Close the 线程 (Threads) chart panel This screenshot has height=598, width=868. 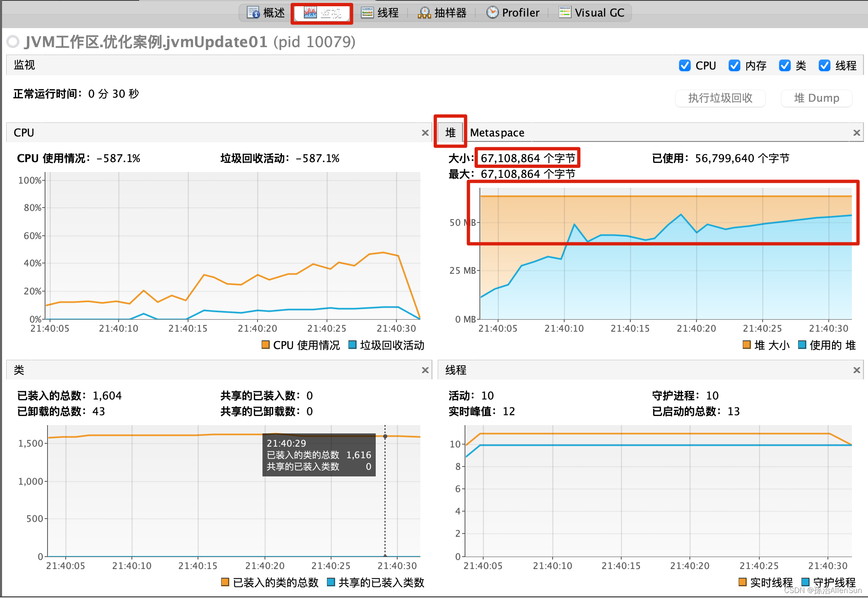(x=856, y=370)
